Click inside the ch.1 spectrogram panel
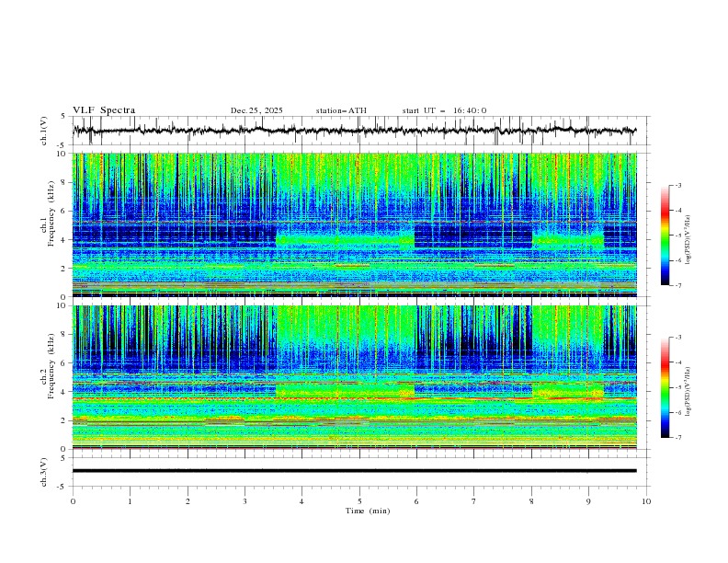Screen dimensions: 728x563 click(x=354, y=224)
